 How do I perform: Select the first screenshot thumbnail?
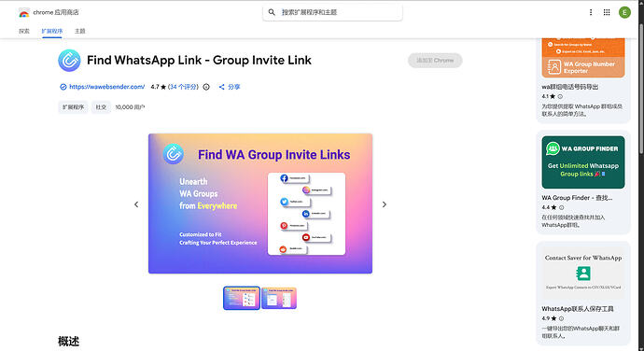[242, 298]
